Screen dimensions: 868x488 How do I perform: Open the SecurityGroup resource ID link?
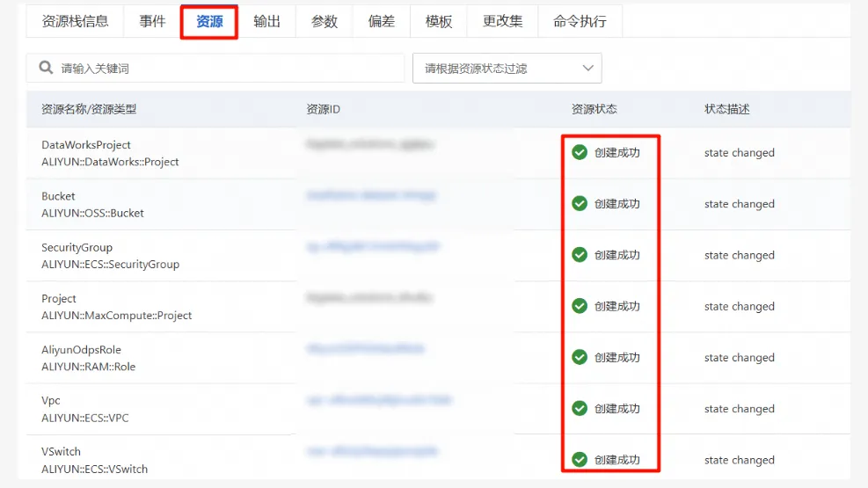click(x=373, y=246)
